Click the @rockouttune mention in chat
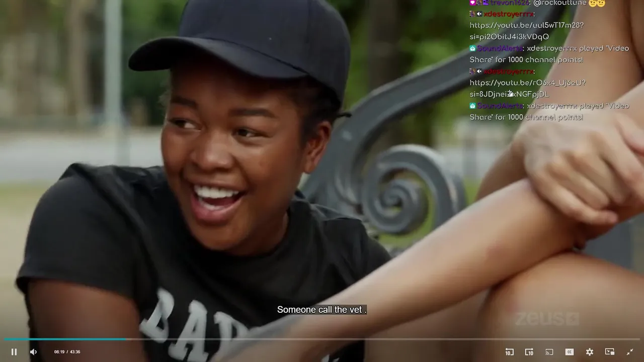Image resolution: width=644 pixels, height=362 pixels. click(560, 3)
